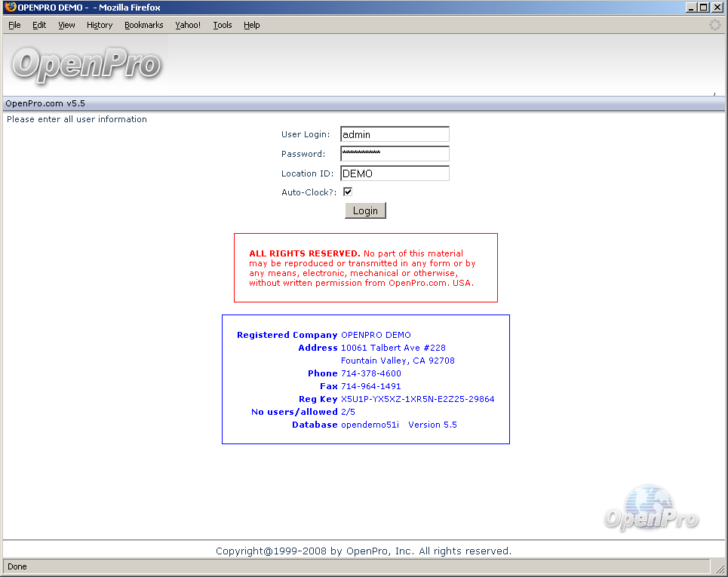This screenshot has height=577, width=728.
Task: Click the loading throbber icon
Action: click(714, 25)
